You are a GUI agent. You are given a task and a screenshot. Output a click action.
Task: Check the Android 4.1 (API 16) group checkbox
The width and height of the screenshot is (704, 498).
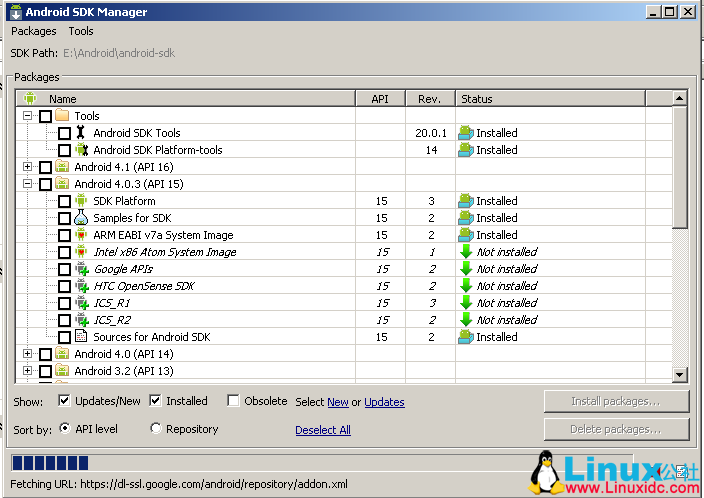45,167
